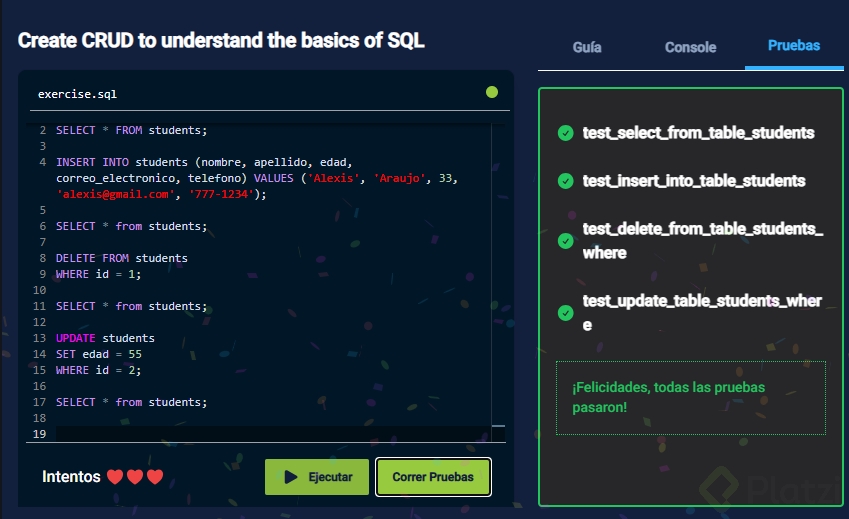Image resolution: width=849 pixels, height=519 pixels.
Task: Click check icon for test_update_table_students_where
Action: (x=565, y=313)
